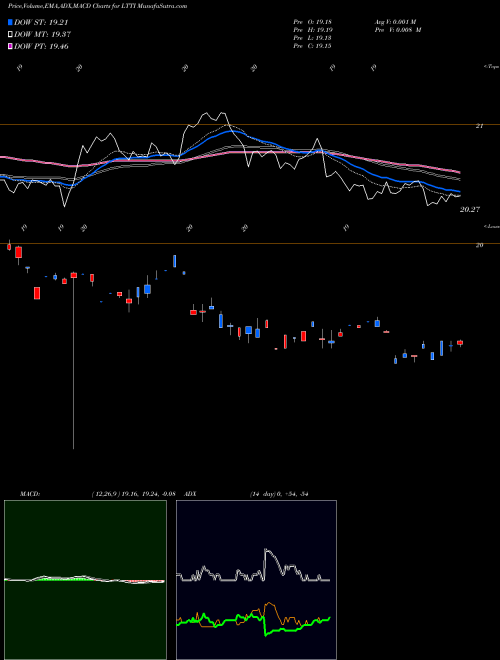Screen dimensions: 500x660
Task: Open the green MACD indicator panel
Action: point(85,580)
